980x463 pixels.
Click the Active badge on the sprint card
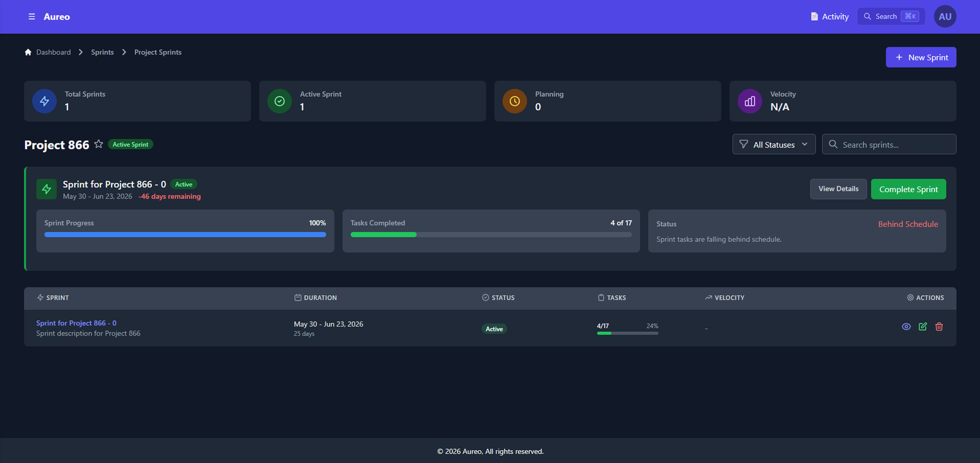point(184,184)
